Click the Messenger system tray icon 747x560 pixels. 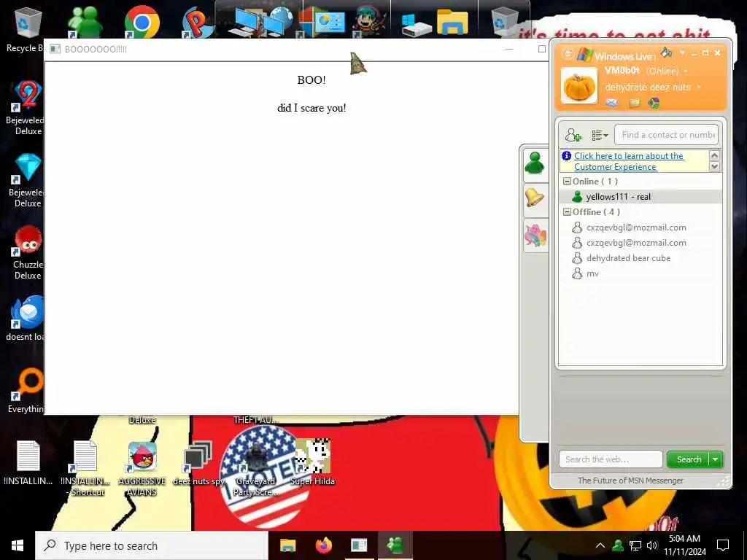[x=617, y=545]
